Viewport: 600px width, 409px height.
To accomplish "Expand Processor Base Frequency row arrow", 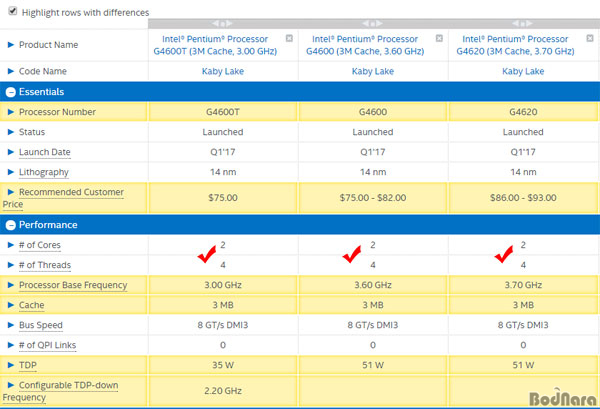I will coord(11,285).
